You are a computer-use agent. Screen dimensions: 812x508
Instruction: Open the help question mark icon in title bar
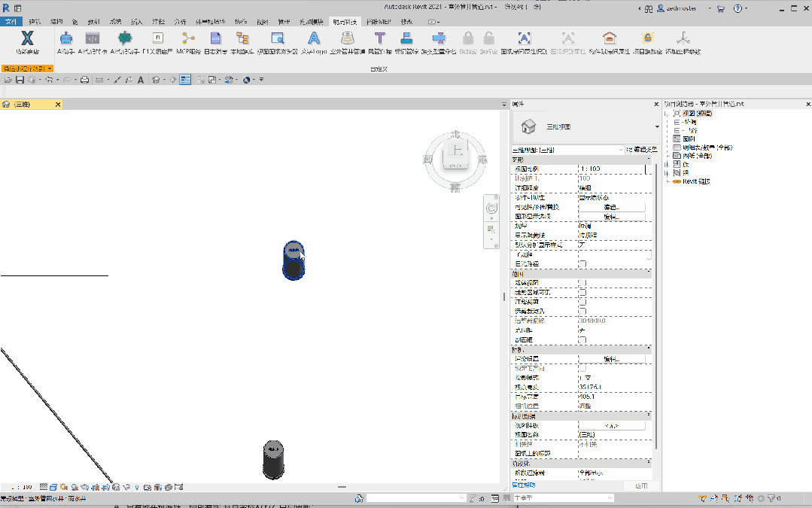pos(738,8)
